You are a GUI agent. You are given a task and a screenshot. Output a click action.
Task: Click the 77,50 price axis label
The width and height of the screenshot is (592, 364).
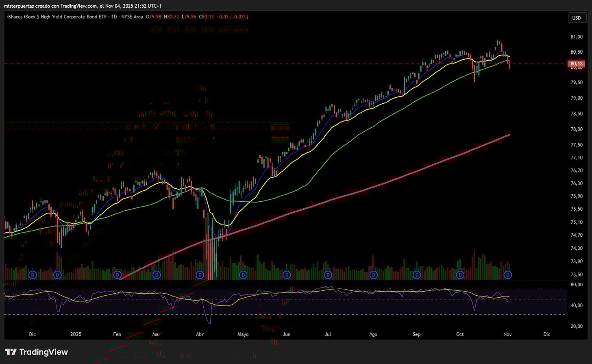(576, 145)
